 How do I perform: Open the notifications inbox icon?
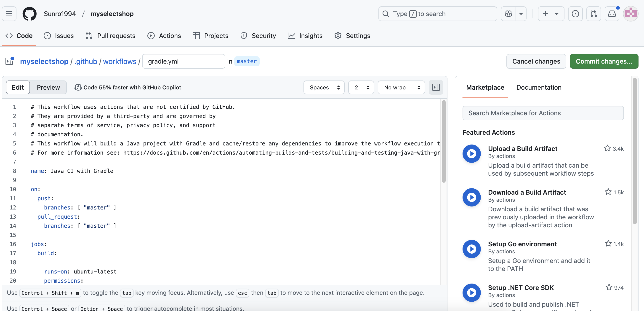point(612,14)
